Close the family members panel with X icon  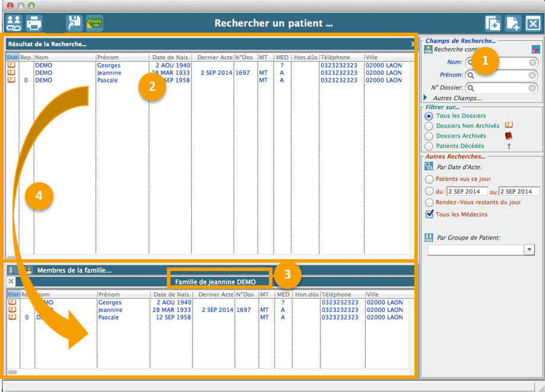[x=11, y=282]
